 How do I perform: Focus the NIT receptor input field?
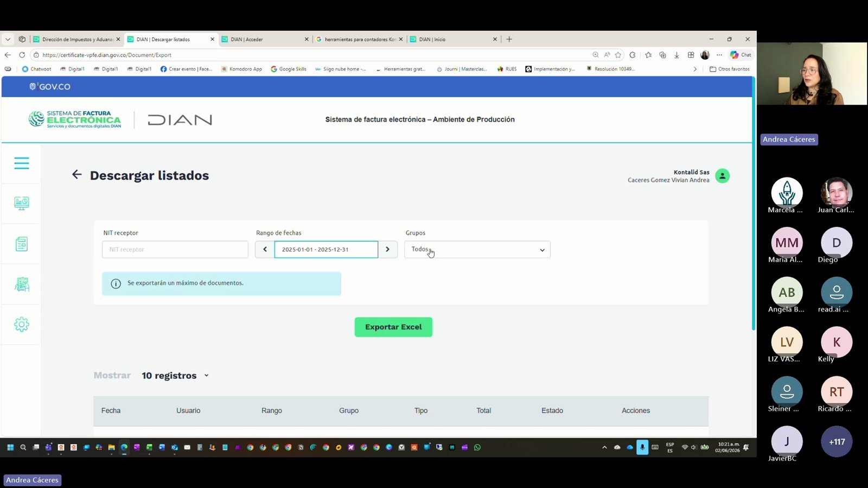175,250
